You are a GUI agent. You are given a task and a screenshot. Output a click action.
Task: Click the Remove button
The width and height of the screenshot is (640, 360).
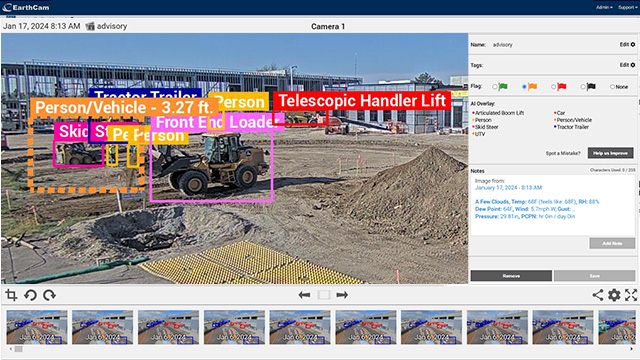coord(511,276)
